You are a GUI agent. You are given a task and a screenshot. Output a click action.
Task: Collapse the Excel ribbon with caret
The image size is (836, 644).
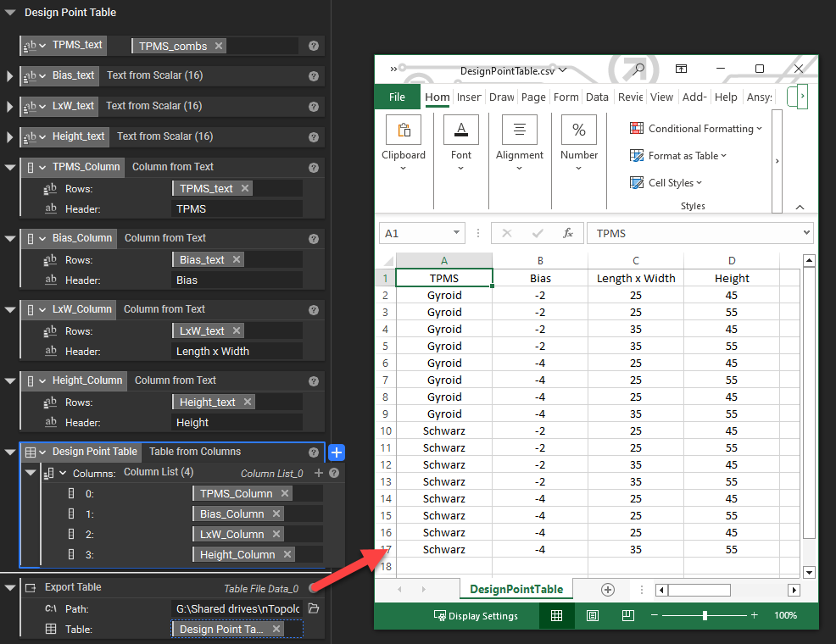point(800,208)
